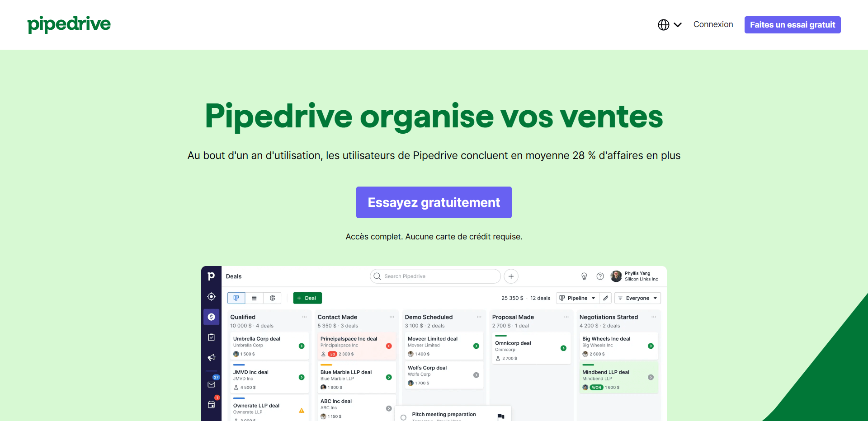The width and height of the screenshot is (868, 421).
Task: Open Proposal Made column options menu
Action: 566,317
